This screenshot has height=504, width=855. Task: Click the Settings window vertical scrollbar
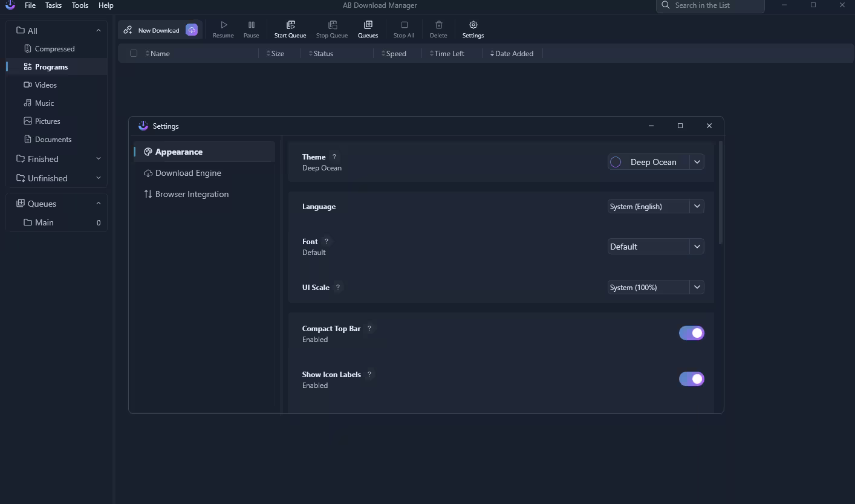(720, 192)
